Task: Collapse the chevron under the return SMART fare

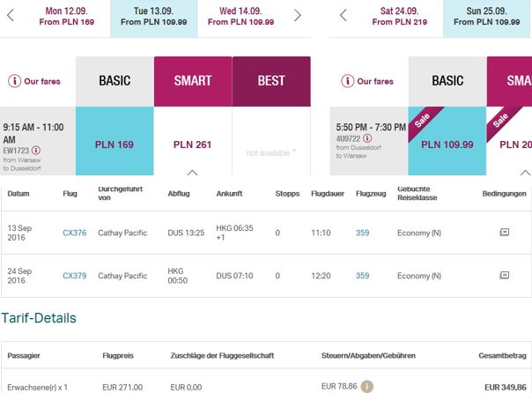Action: tap(525, 173)
